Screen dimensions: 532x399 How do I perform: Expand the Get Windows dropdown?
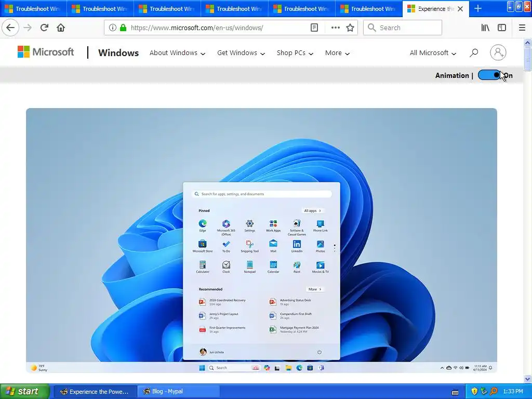241,53
